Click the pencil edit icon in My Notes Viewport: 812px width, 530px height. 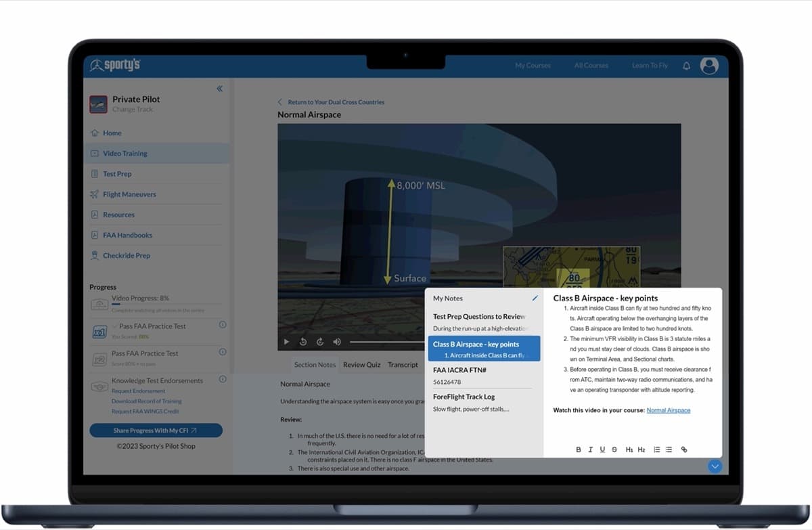click(x=535, y=298)
